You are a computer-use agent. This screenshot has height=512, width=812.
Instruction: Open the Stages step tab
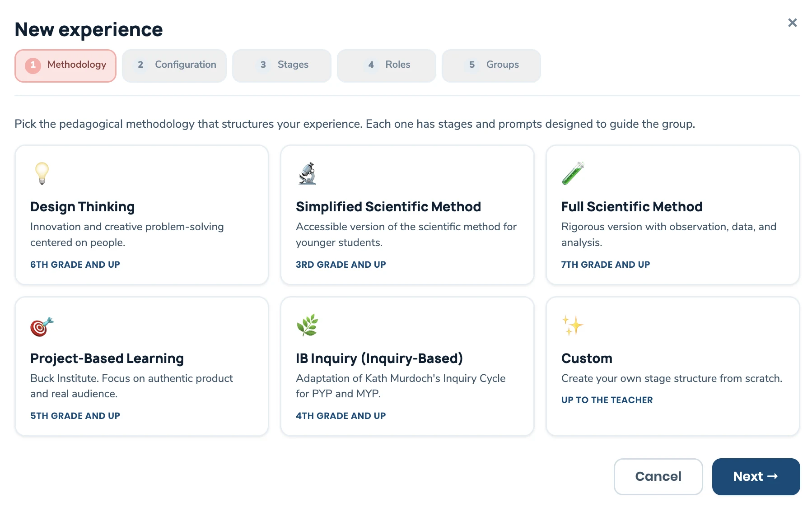[x=282, y=65]
